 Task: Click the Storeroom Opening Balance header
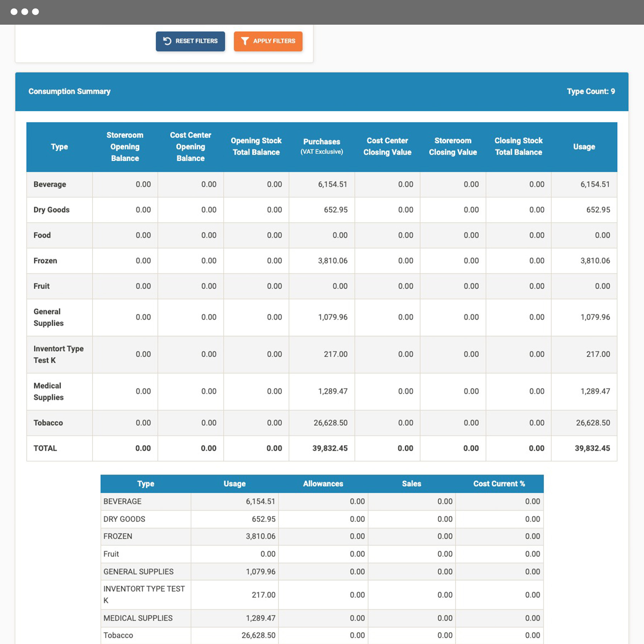pos(125,147)
